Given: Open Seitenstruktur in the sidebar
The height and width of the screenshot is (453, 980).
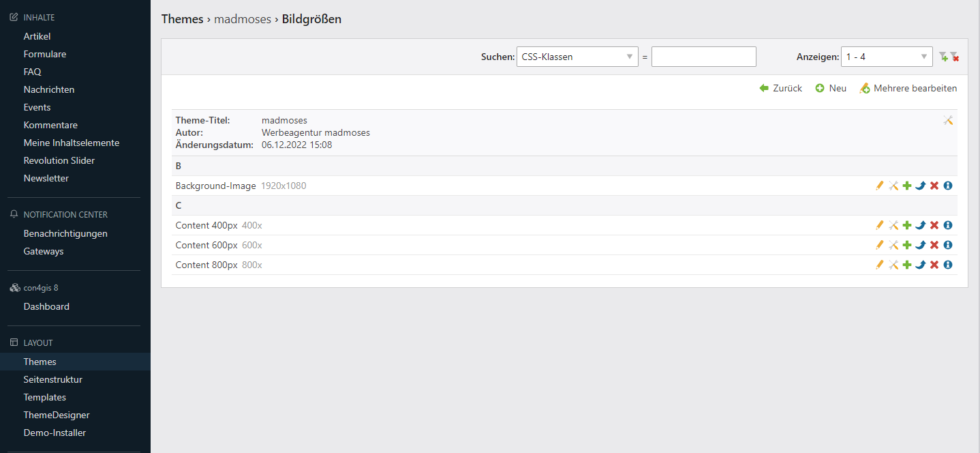Looking at the screenshot, I should 52,379.
